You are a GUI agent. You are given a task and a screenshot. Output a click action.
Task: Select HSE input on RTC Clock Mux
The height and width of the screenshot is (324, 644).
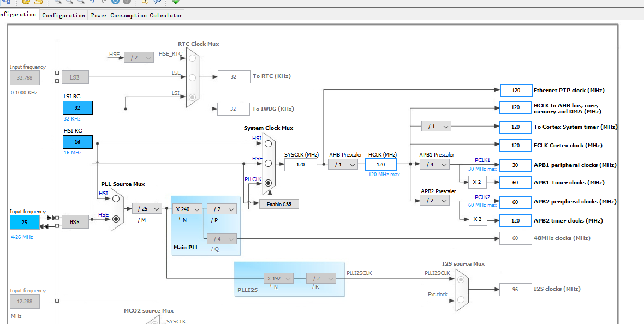tap(192, 58)
